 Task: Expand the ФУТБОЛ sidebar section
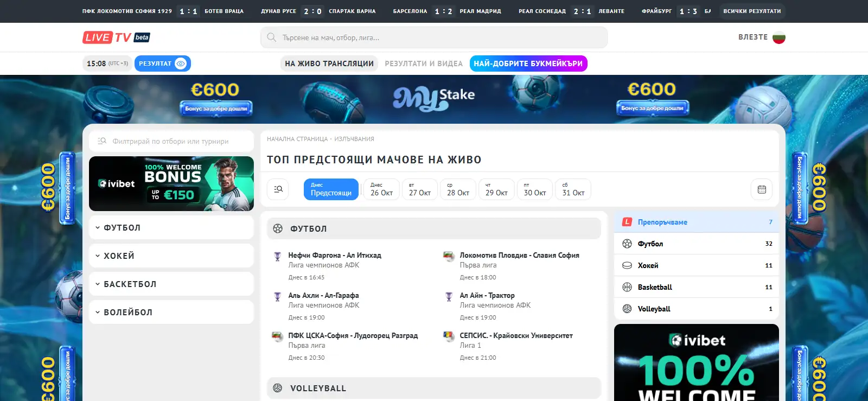point(171,228)
